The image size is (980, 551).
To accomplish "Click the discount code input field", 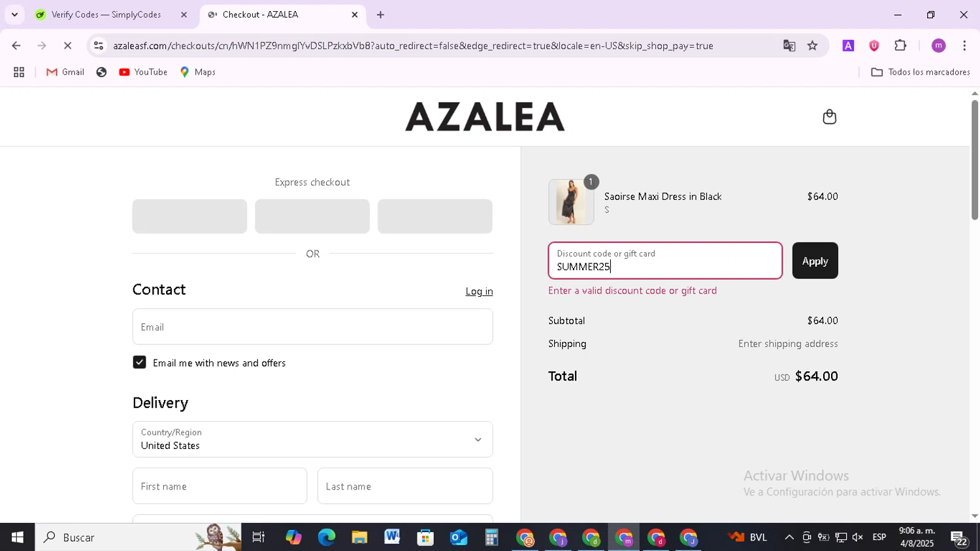I will [665, 261].
